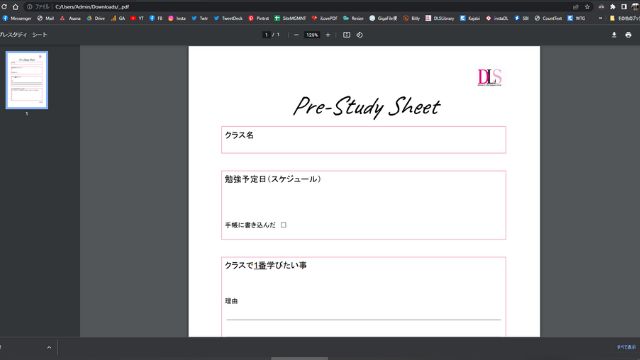Toggle the browser side panel icon
640x360 pixels.
point(624,7)
